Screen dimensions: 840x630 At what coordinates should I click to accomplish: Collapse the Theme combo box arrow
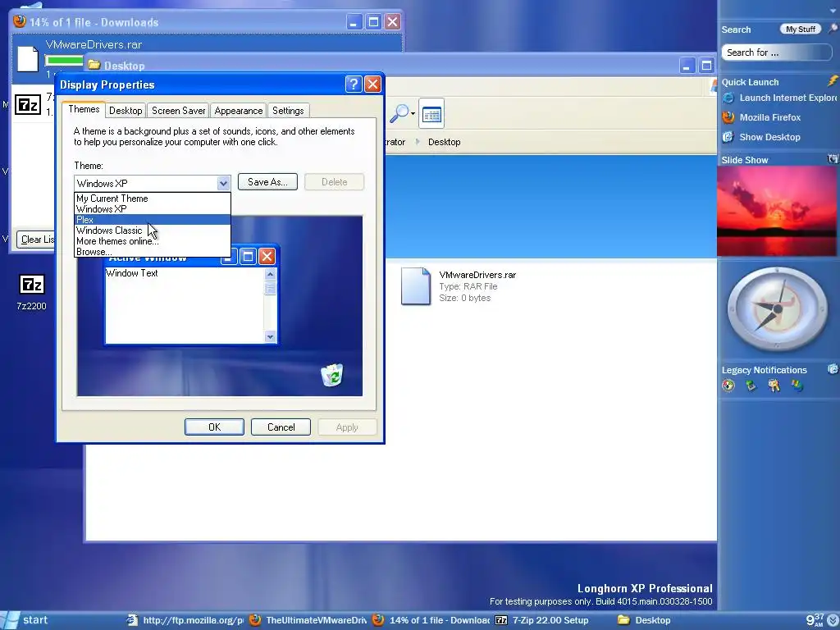click(223, 183)
